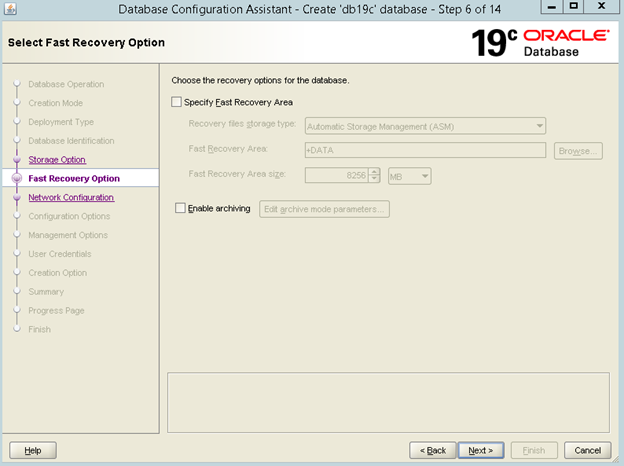
Task: Click the Creation Mode step label
Action: pyautogui.click(x=55, y=103)
